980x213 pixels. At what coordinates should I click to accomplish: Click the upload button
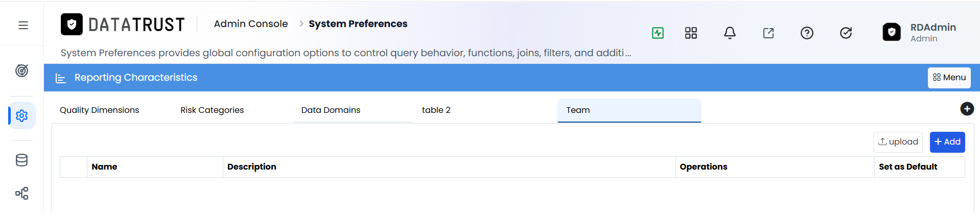(x=898, y=142)
